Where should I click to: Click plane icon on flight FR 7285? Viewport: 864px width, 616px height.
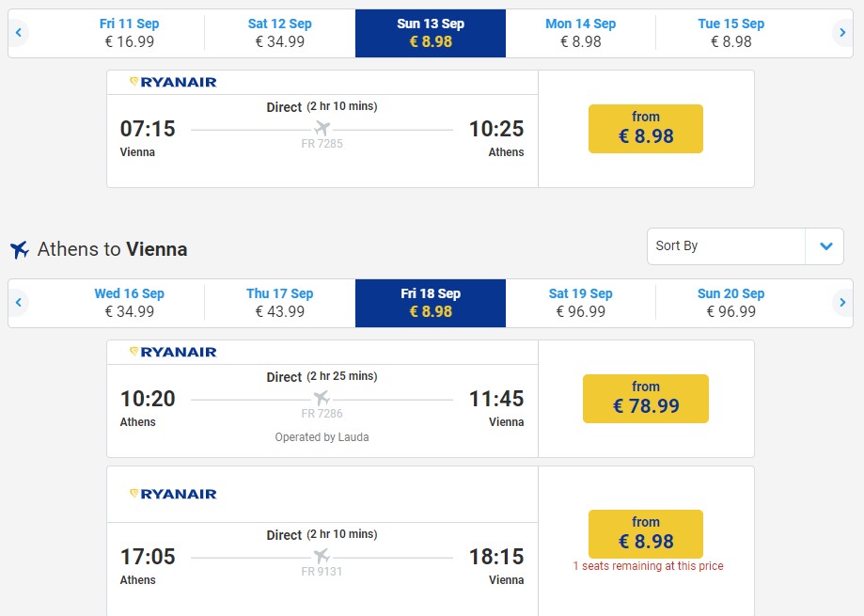pos(322,129)
